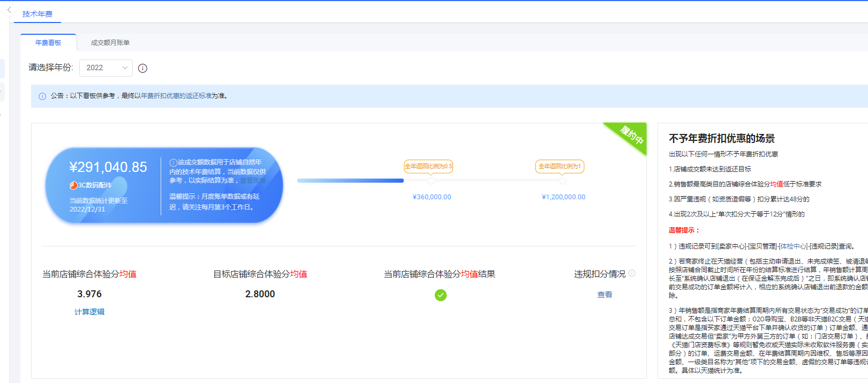Click the 当前数据统计更新至 2022/12/31 text

(99, 205)
